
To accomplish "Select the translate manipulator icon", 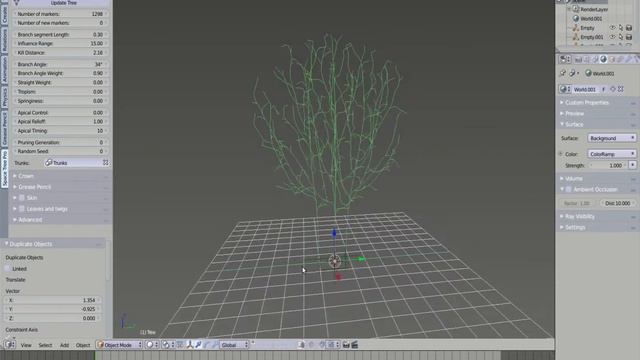I will 198,345.
